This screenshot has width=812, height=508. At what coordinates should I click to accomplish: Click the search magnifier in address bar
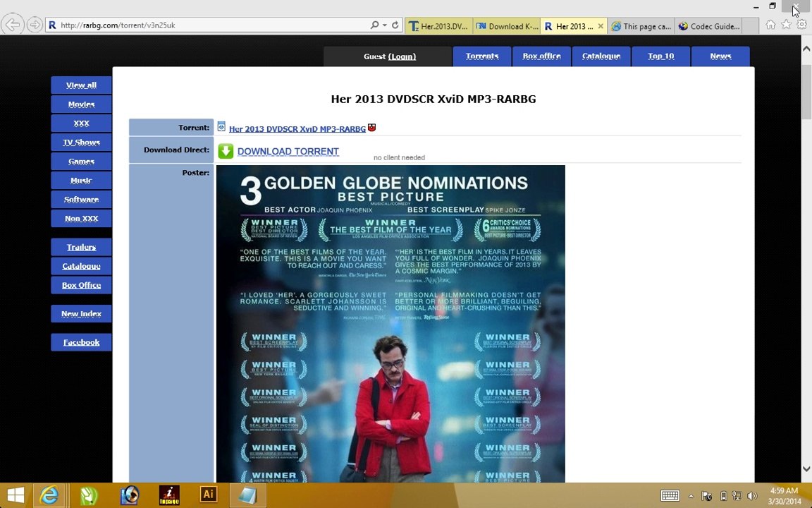374,25
